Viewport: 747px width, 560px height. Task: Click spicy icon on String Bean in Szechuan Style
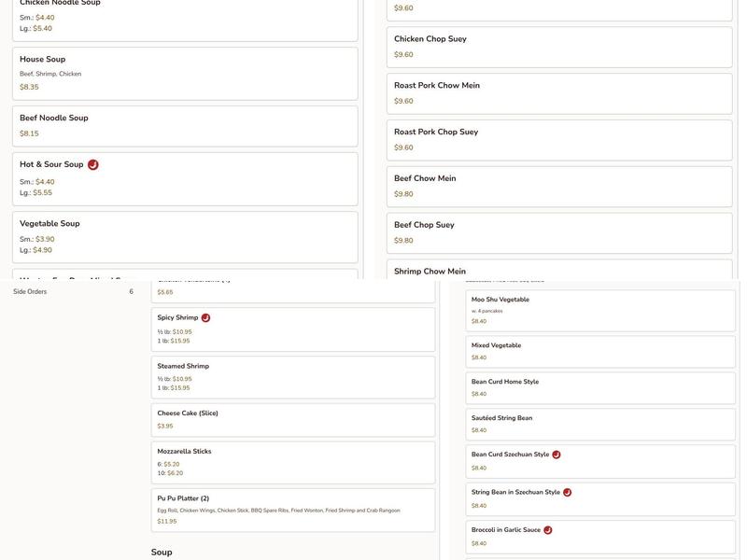(567, 492)
